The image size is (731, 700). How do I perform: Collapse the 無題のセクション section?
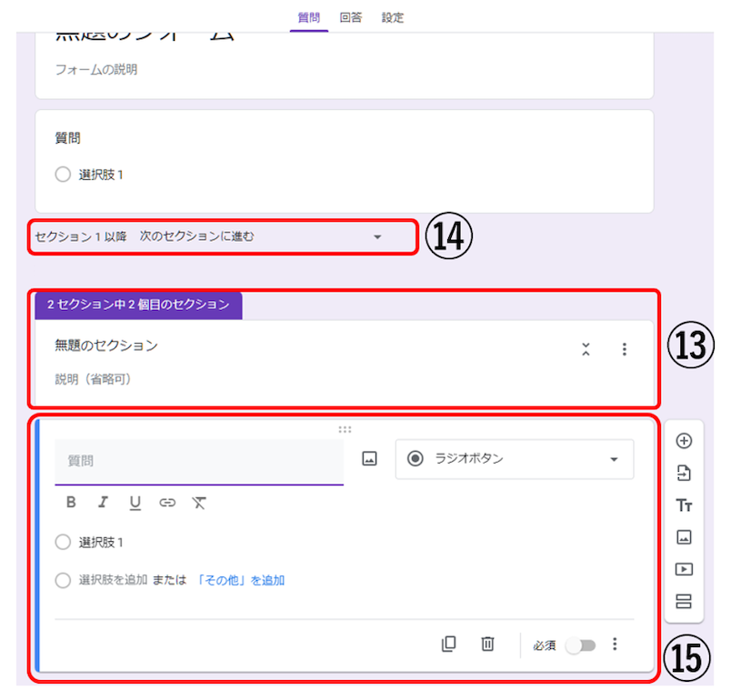tap(586, 348)
